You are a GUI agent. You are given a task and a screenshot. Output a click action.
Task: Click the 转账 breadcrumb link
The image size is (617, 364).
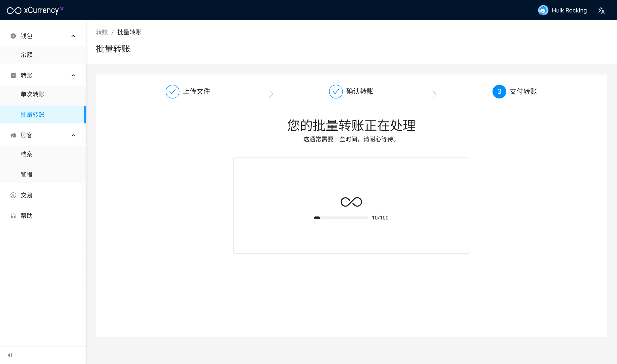pyautogui.click(x=102, y=32)
